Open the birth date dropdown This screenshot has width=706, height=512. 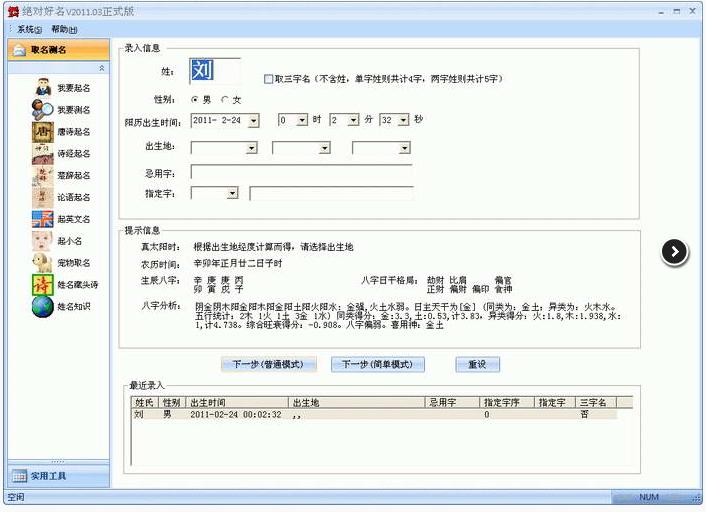pyautogui.click(x=252, y=121)
